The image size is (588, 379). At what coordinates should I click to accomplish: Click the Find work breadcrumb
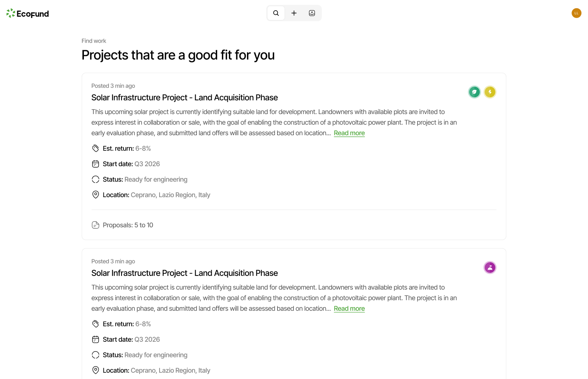(x=94, y=41)
